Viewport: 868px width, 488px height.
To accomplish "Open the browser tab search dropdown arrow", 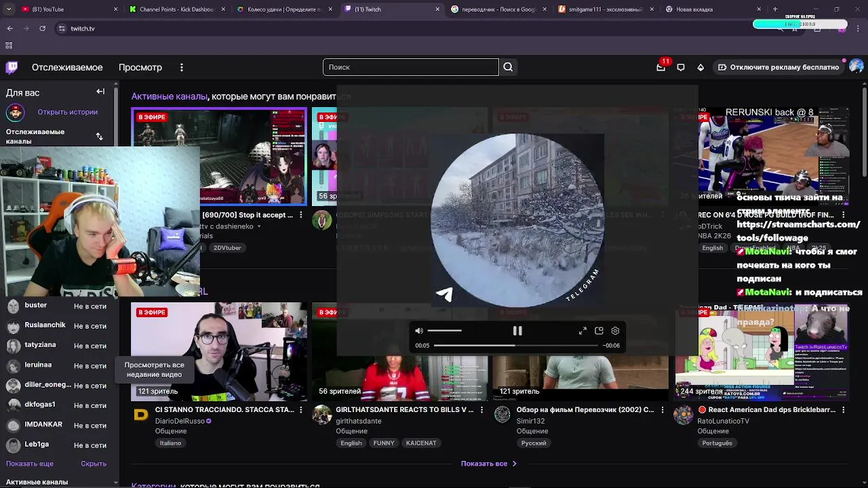I will point(9,9).
